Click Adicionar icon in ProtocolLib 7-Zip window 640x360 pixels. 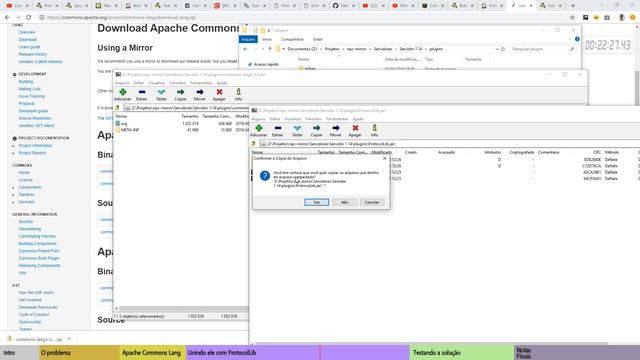(259, 128)
